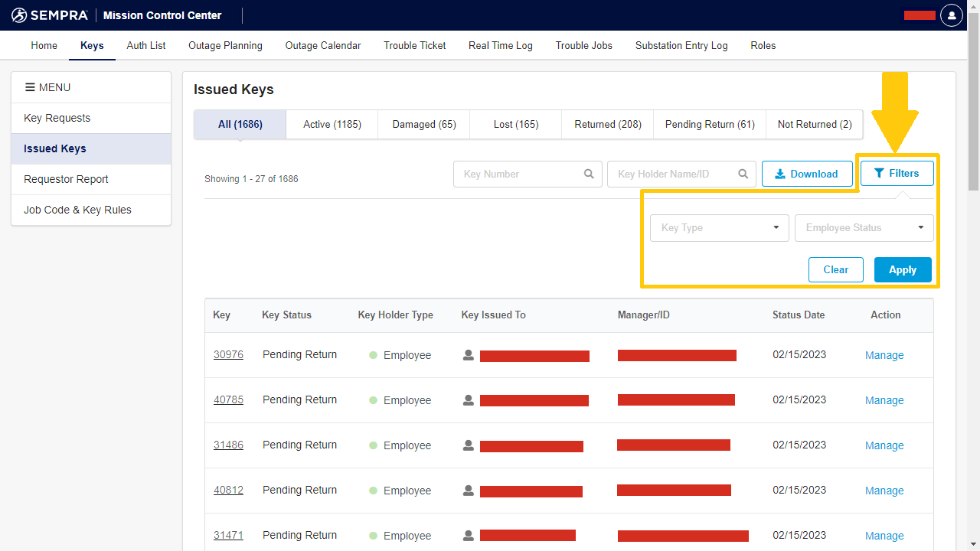The image size is (980, 551).
Task: Download the issued keys list
Action: (x=806, y=174)
